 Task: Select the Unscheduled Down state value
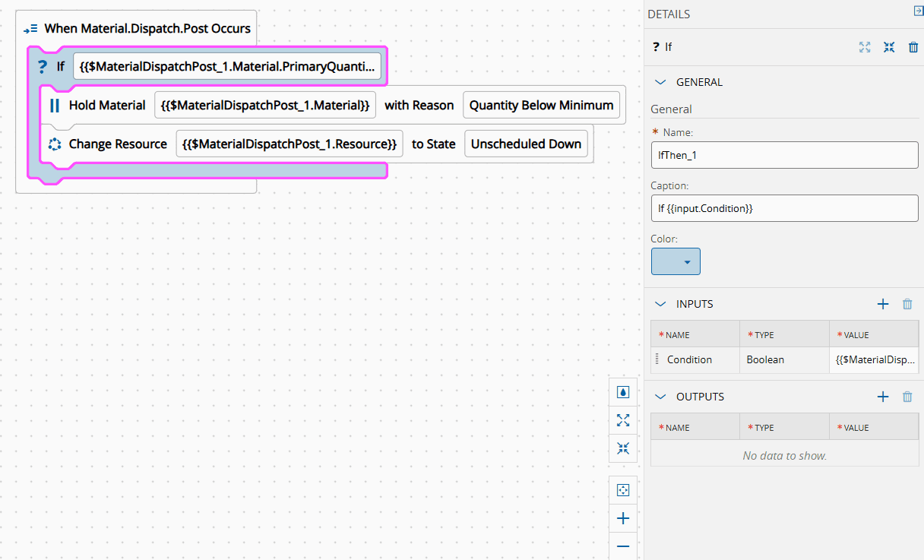(526, 144)
